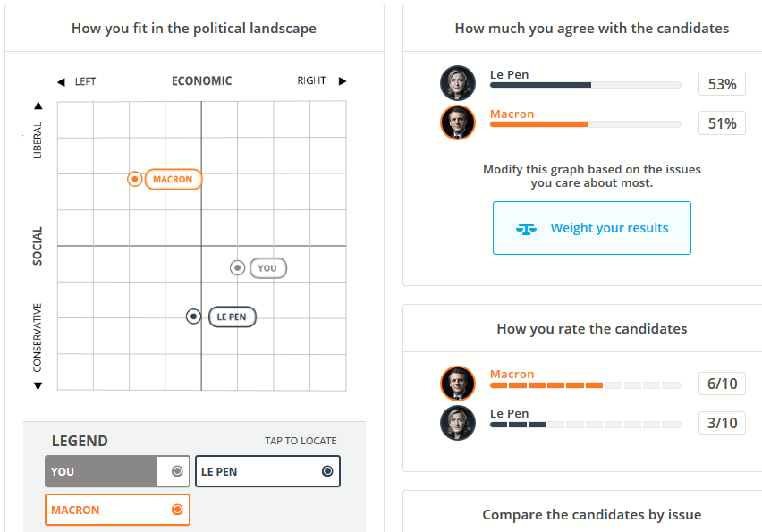Click the balance scale icon
The height and width of the screenshot is (532, 762).
click(526, 228)
